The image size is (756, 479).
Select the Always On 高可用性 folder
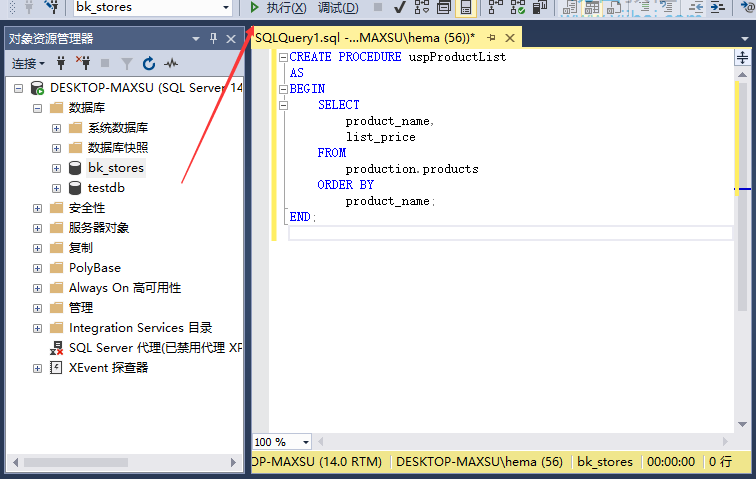(x=125, y=288)
